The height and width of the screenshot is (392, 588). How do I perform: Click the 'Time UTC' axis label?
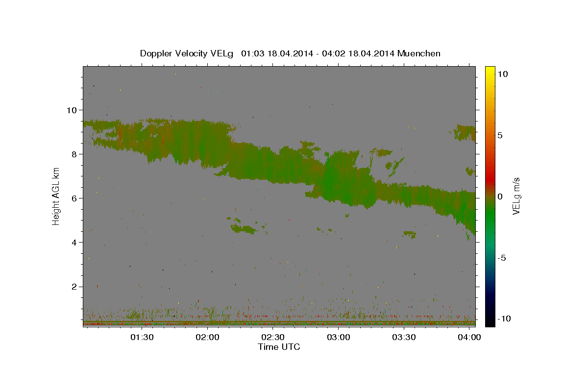tap(279, 347)
